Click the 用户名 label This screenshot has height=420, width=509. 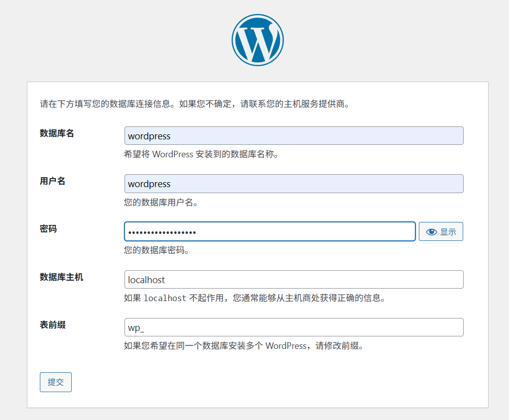pyautogui.click(x=52, y=181)
